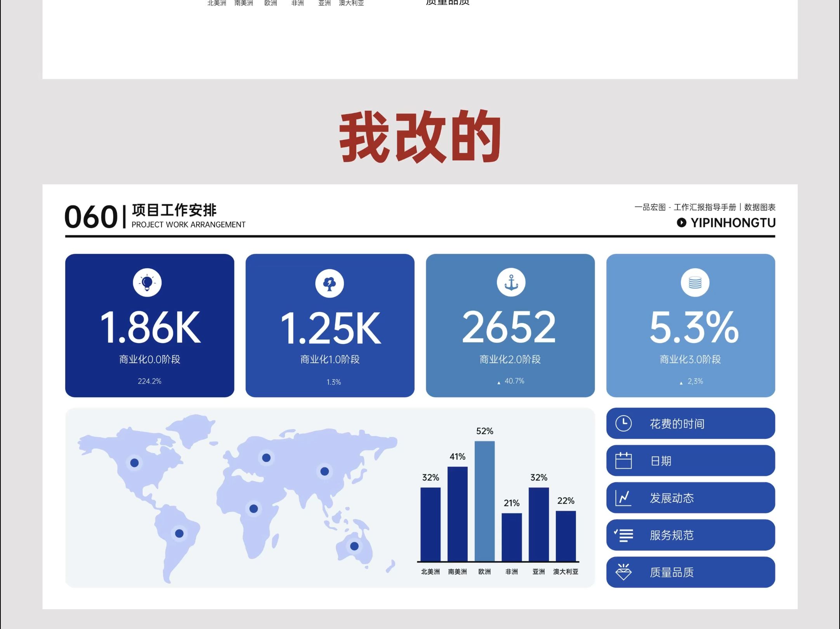Screen dimensions: 840x629
Task: Click the 1.86K value
Action: pyautogui.click(x=151, y=328)
